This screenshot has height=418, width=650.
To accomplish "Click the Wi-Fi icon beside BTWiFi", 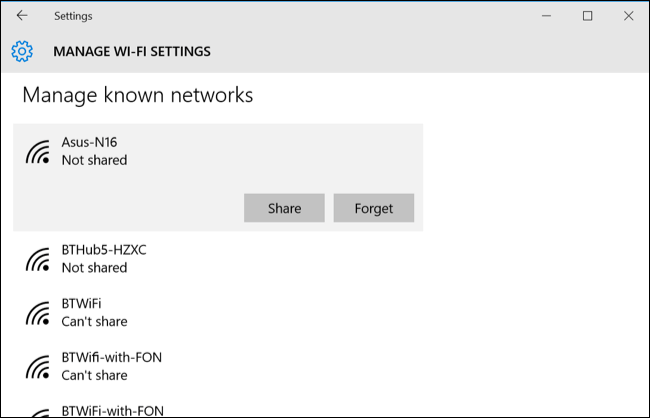I will point(38,313).
